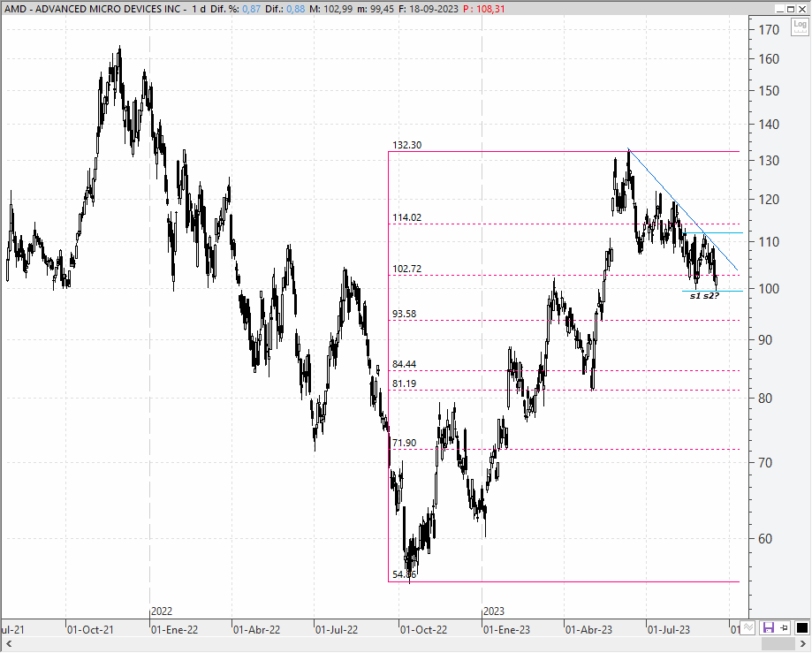812x653 pixels.
Task: Toggle the Log scale button
Action: pyautogui.click(x=800, y=26)
